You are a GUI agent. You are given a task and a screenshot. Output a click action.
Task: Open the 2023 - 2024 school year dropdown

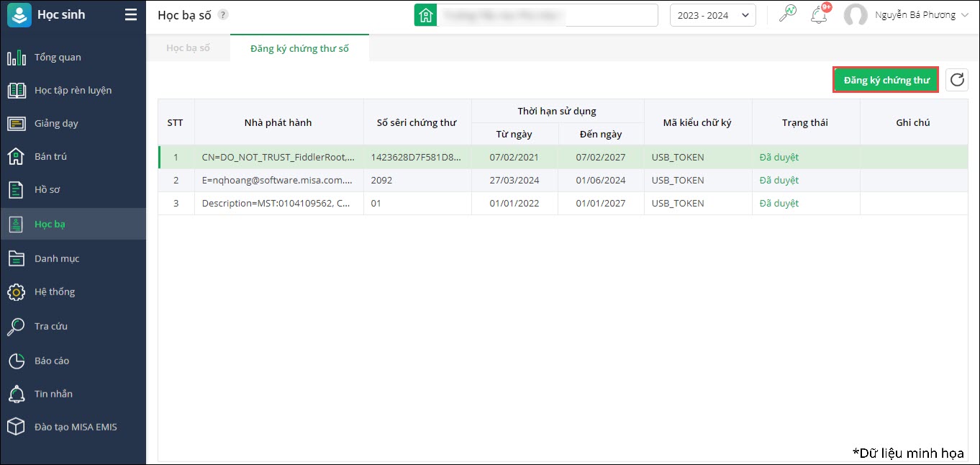[713, 15]
